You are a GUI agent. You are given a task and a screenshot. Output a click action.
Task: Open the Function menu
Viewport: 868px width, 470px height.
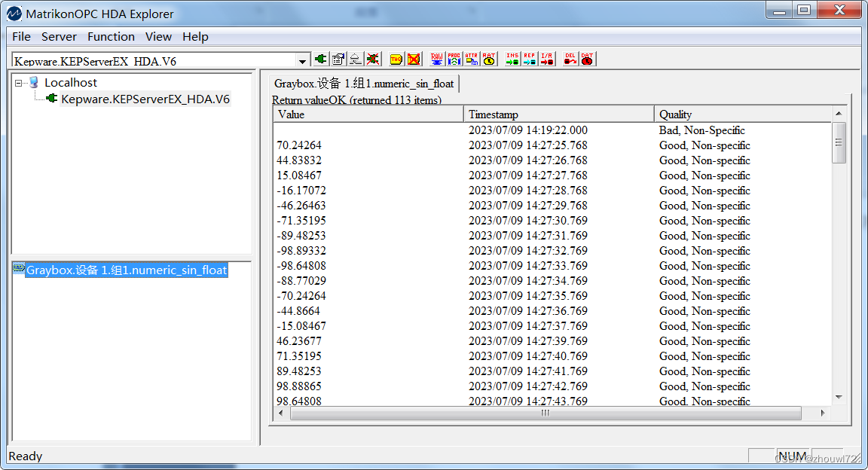tap(111, 37)
